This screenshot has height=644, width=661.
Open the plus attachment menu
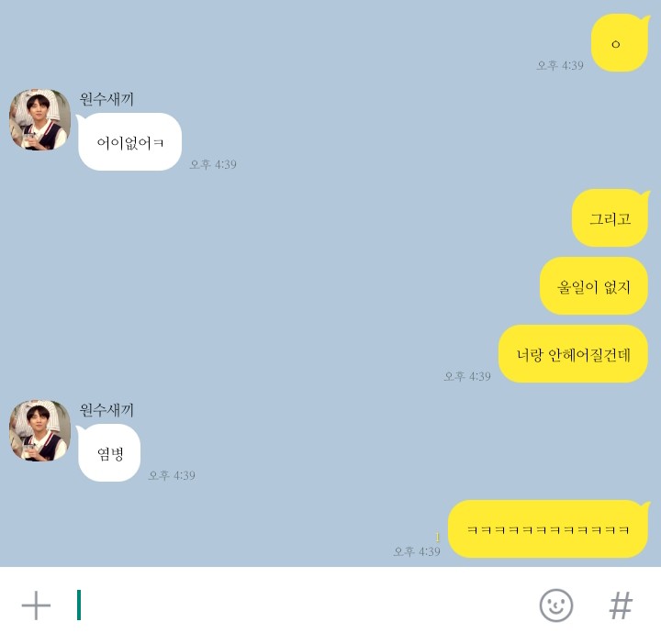point(36,605)
